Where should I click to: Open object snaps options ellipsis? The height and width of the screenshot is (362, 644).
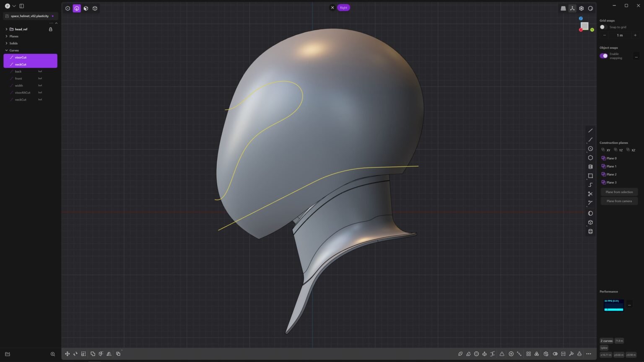[x=636, y=56]
